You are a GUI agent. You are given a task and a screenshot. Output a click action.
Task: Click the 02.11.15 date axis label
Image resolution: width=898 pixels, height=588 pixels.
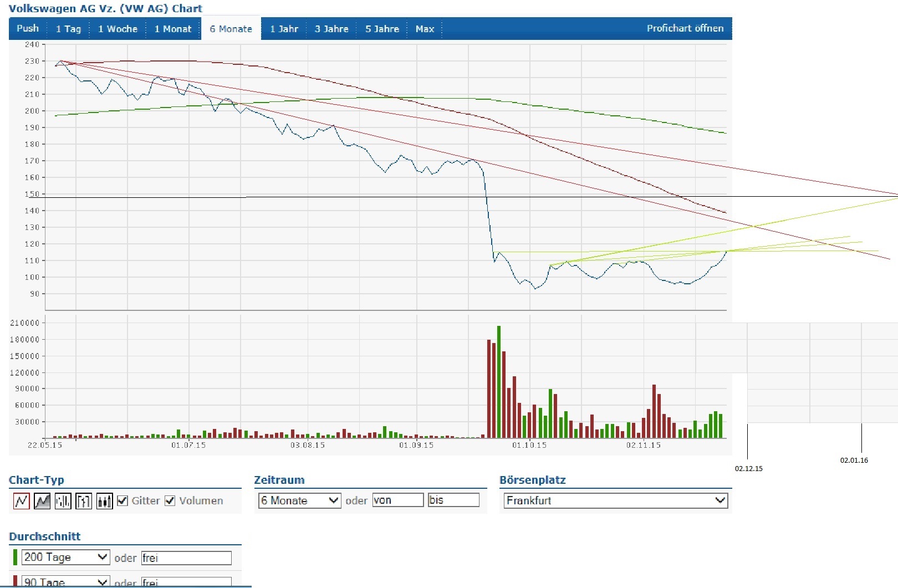[x=644, y=445]
